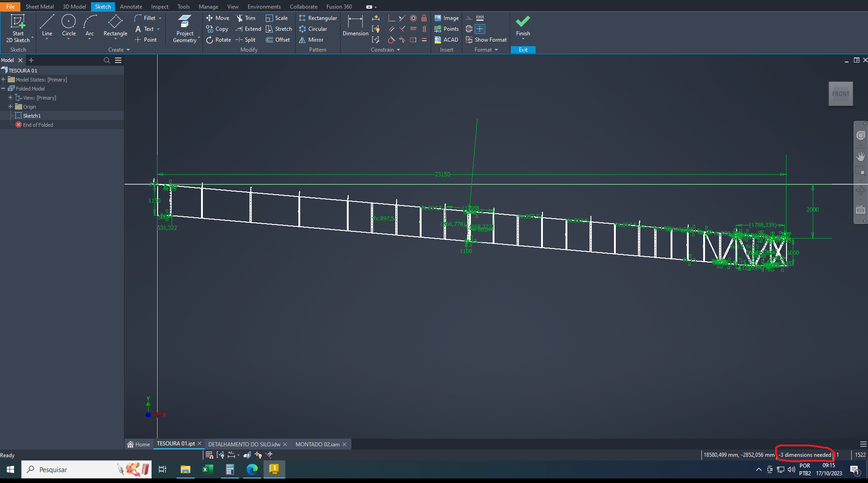Open Project Geometry
The width and height of the screenshot is (868, 483).
pos(184,27)
